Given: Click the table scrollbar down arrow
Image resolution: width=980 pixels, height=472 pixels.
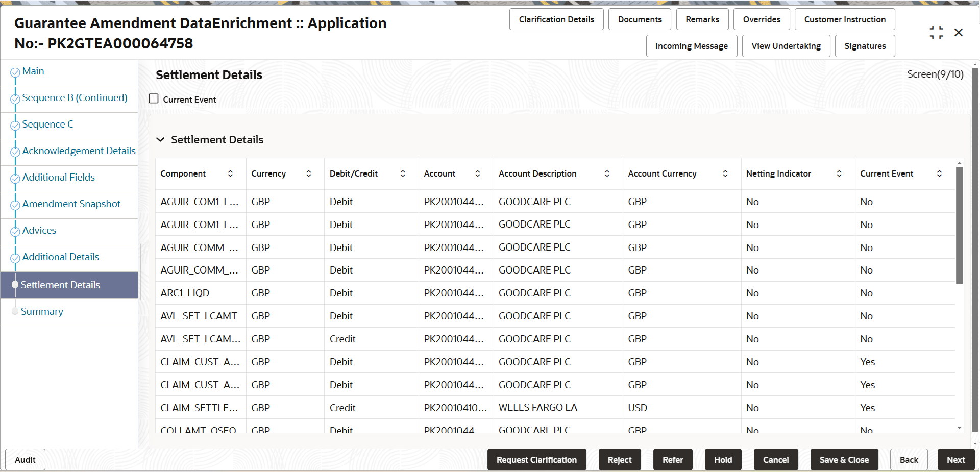Looking at the screenshot, I should pyautogui.click(x=959, y=429).
